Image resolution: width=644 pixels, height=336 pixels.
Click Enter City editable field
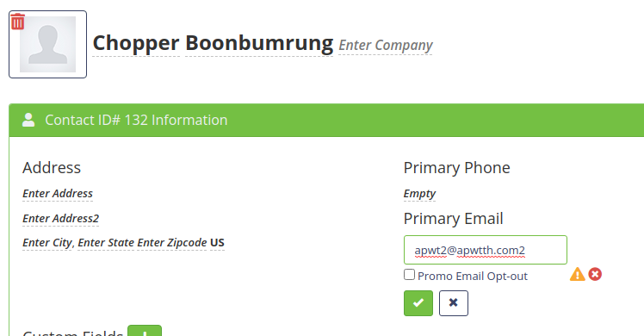(x=47, y=243)
